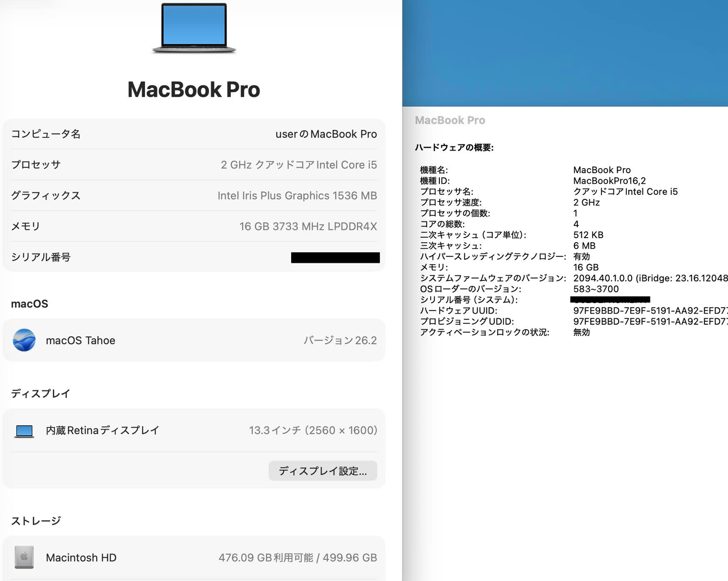Click gray MacBook Pro title in System Report
The image size is (728, 581).
[x=450, y=120]
